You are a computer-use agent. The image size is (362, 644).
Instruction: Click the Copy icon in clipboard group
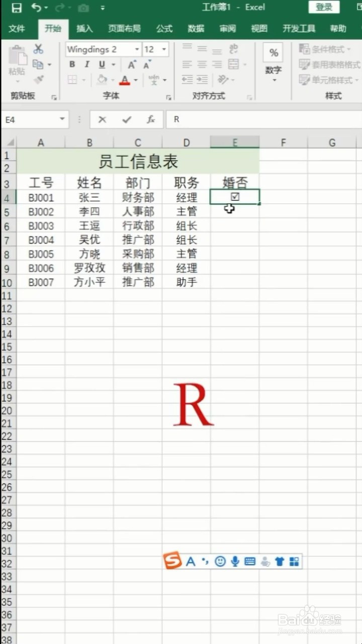[x=38, y=64]
